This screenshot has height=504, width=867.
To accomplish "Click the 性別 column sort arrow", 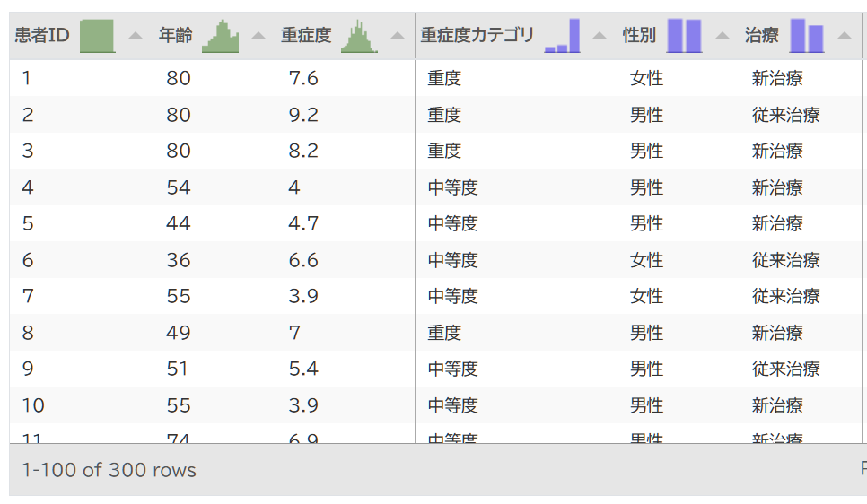I will click(722, 36).
